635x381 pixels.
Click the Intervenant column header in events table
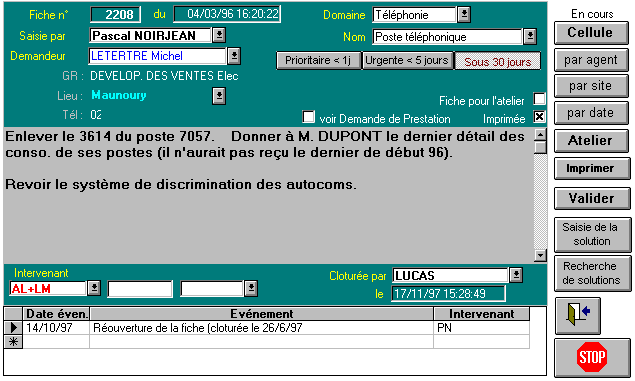pyautogui.click(x=482, y=314)
